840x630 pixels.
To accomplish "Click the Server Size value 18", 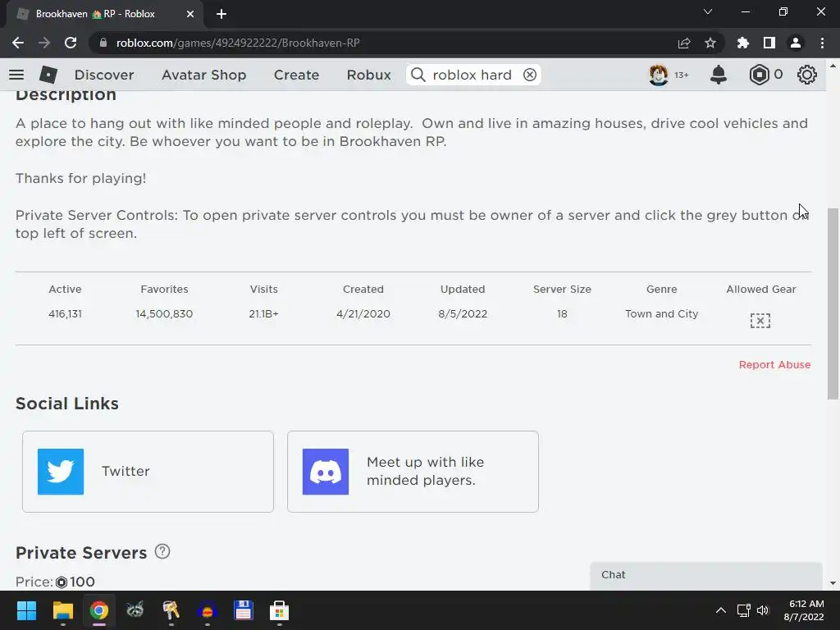I will coord(562,314).
